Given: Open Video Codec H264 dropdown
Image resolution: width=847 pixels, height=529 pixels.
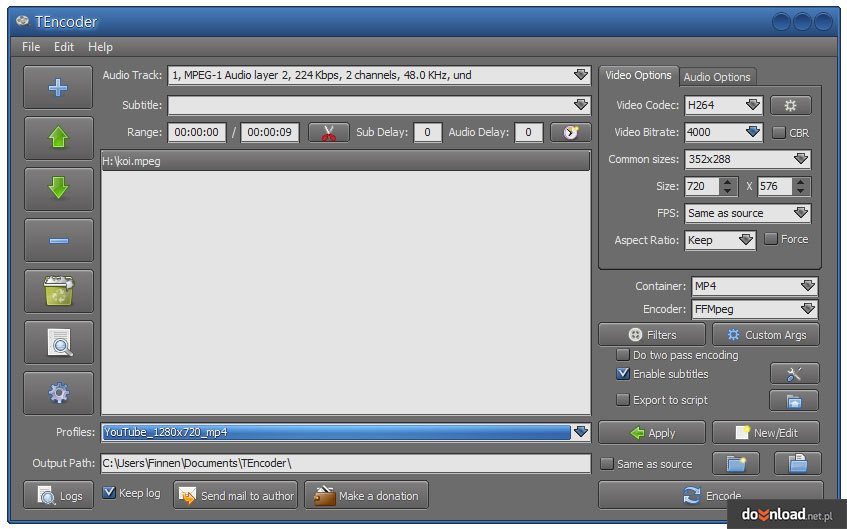Looking at the screenshot, I should point(752,105).
